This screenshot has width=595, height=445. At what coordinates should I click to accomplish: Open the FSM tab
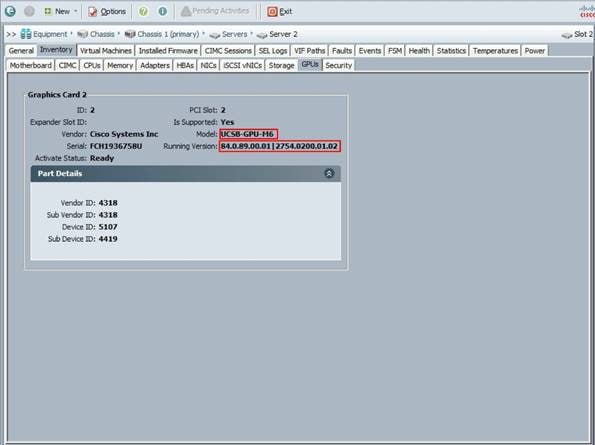pos(395,51)
